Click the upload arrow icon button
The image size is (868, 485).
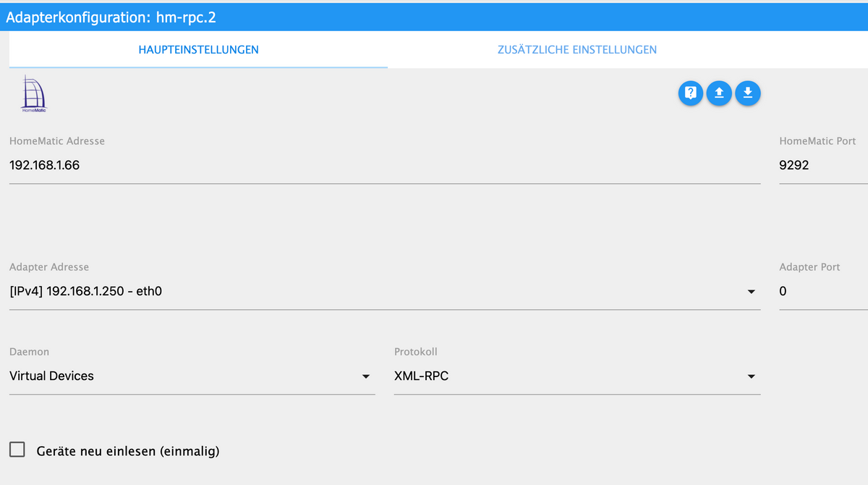tap(719, 93)
